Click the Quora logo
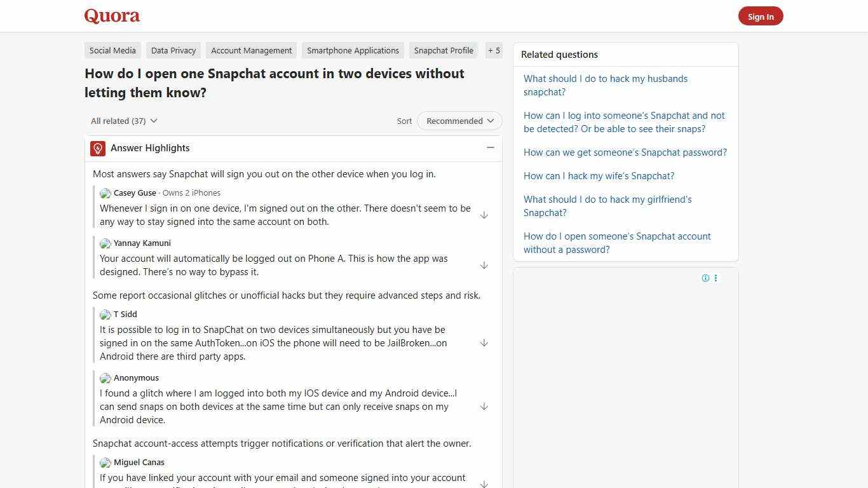The height and width of the screenshot is (488, 868). (x=111, y=16)
